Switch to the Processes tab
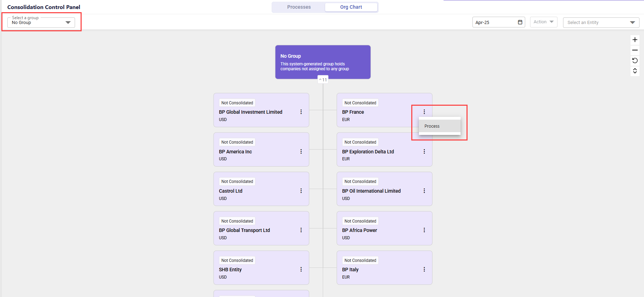The width and height of the screenshot is (644, 297). [x=299, y=7]
